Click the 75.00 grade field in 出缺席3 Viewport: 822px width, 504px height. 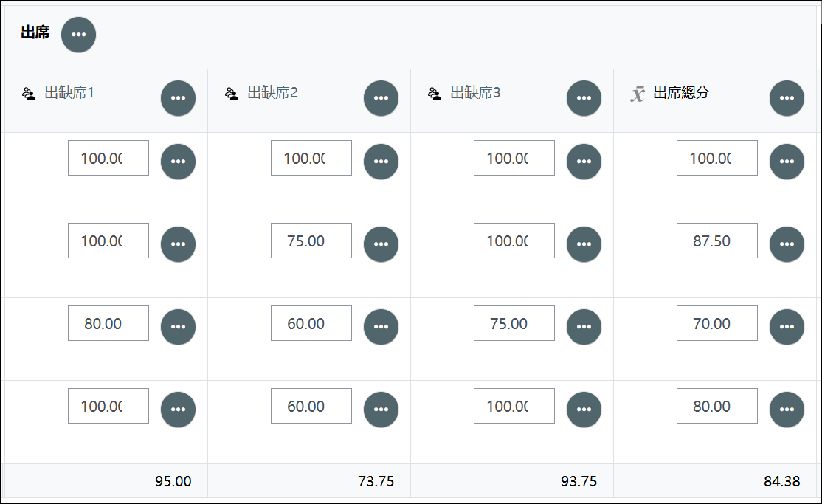[x=514, y=323]
